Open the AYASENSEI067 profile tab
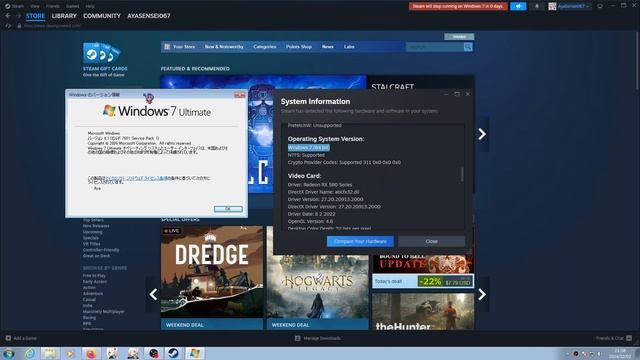The width and height of the screenshot is (640, 360). (x=149, y=16)
